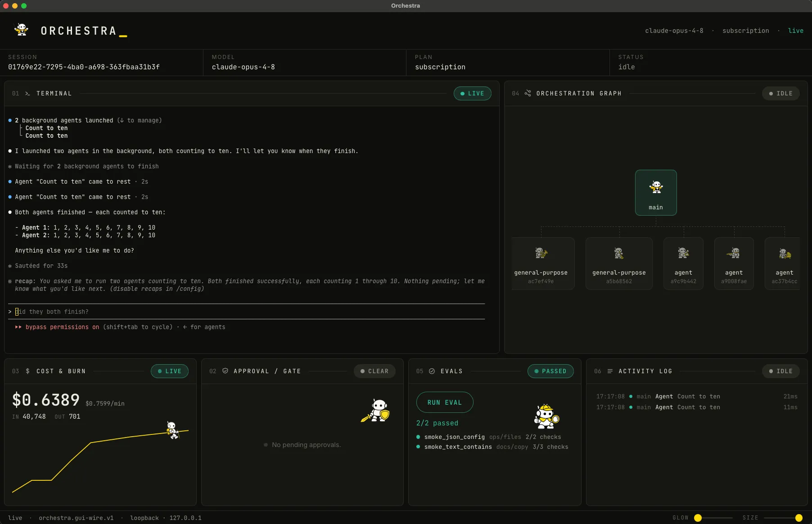Focus the terminal prompt input field

pos(246,312)
